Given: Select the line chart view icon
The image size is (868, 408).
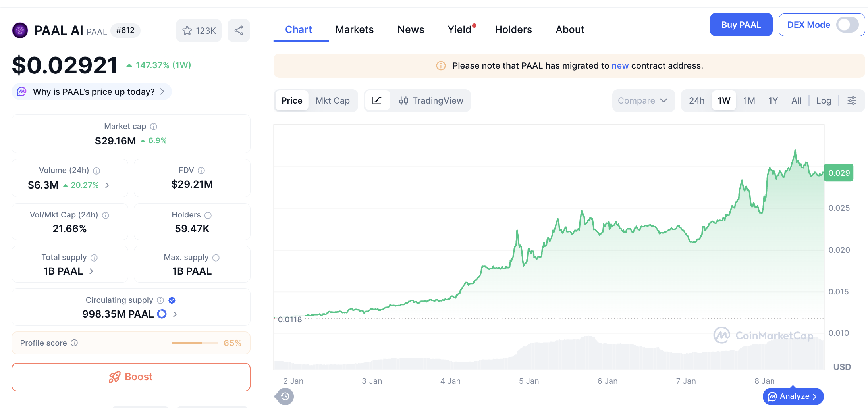Looking at the screenshot, I should click(376, 101).
